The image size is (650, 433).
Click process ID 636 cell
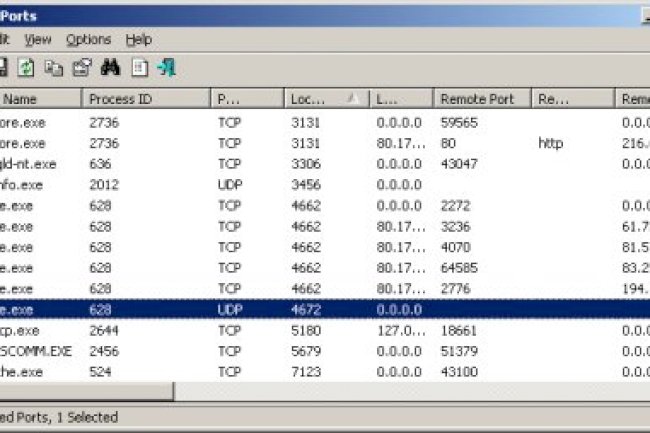click(100, 164)
